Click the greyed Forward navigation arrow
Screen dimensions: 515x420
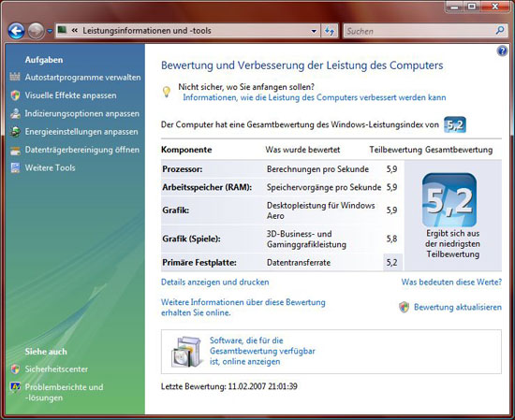[36, 31]
